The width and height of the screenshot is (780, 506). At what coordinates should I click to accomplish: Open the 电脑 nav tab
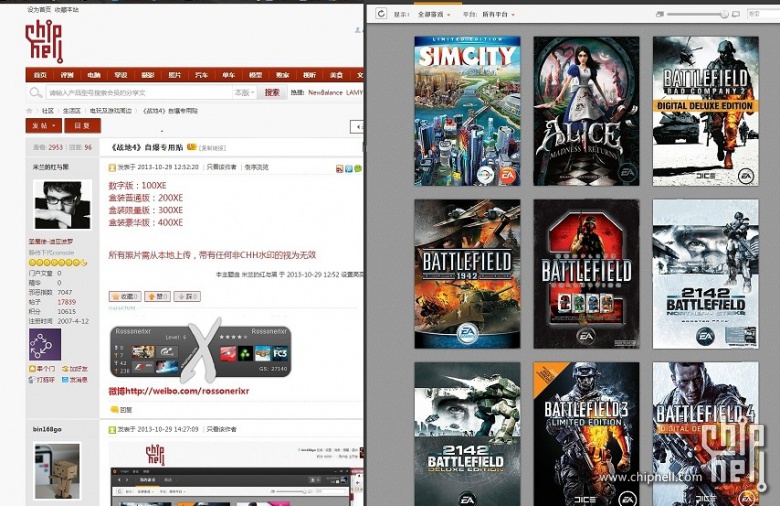(x=94, y=75)
